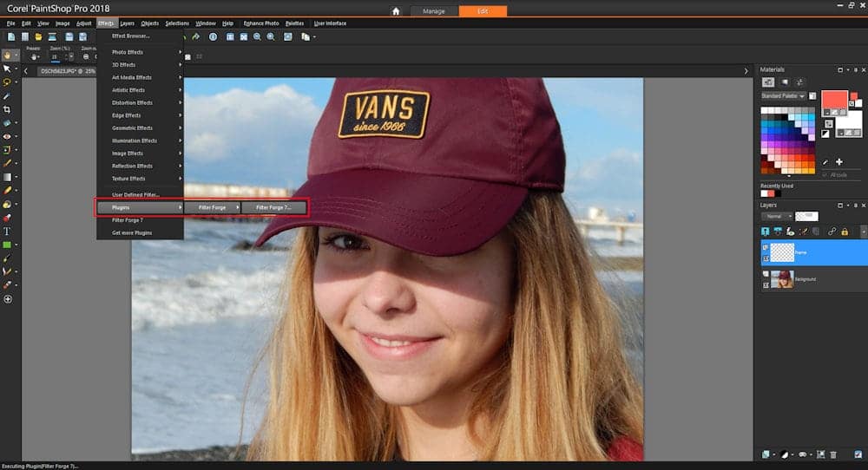Select the Paint Brush tool

coord(7,163)
